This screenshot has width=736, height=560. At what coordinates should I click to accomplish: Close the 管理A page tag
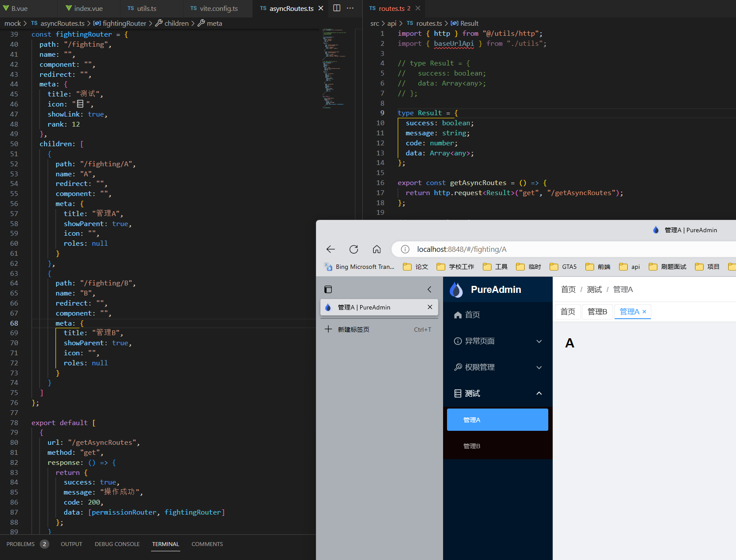click(x=644, y=312)
